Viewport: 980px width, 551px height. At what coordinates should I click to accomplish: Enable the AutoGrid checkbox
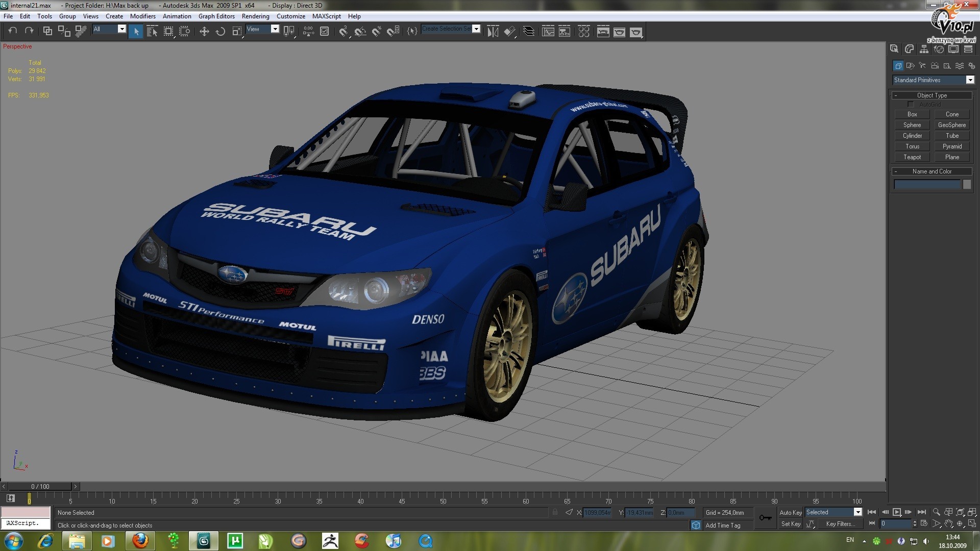point(911,104)
